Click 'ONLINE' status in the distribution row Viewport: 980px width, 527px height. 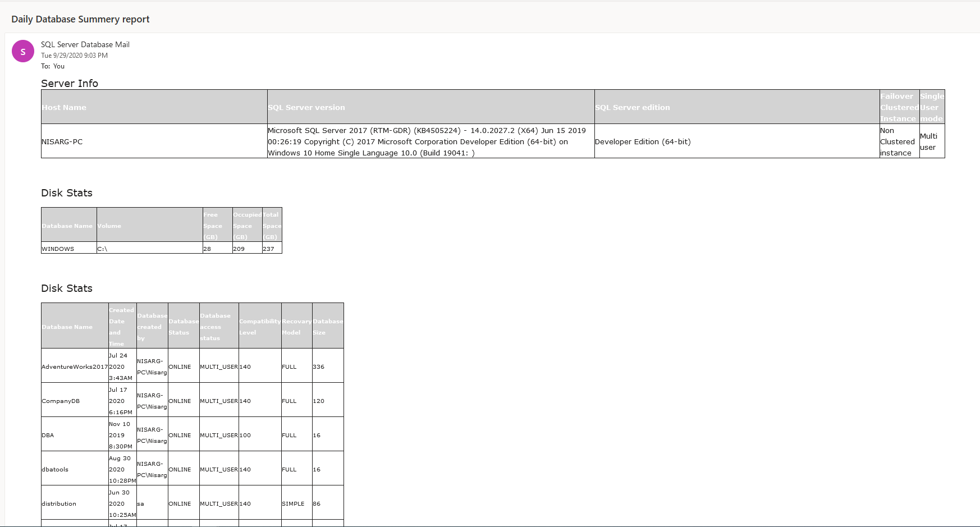pyautogui.click(x=184, y=503)
